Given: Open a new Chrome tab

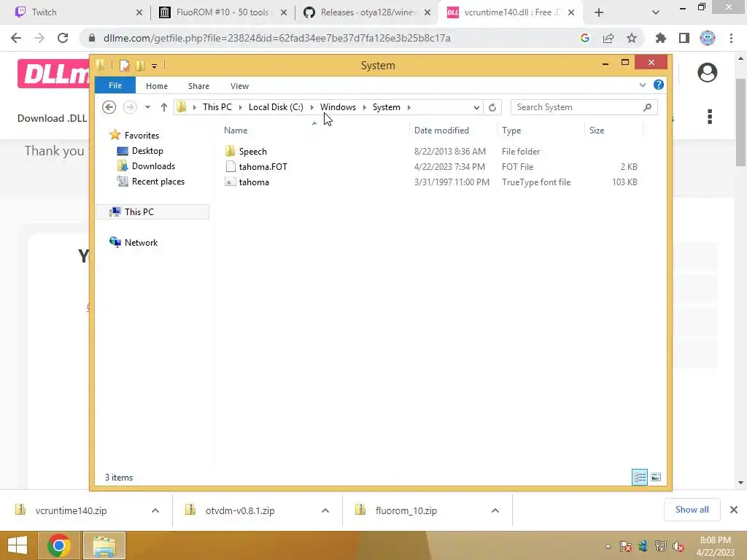Looking at the screenshot, I should click(x=599, y=12).
